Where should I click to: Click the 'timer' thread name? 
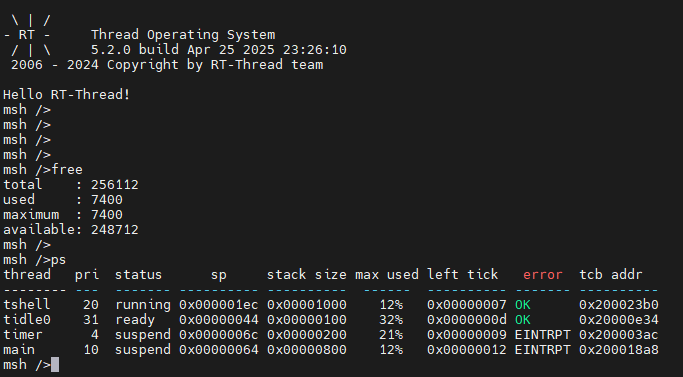coord(23,335)
